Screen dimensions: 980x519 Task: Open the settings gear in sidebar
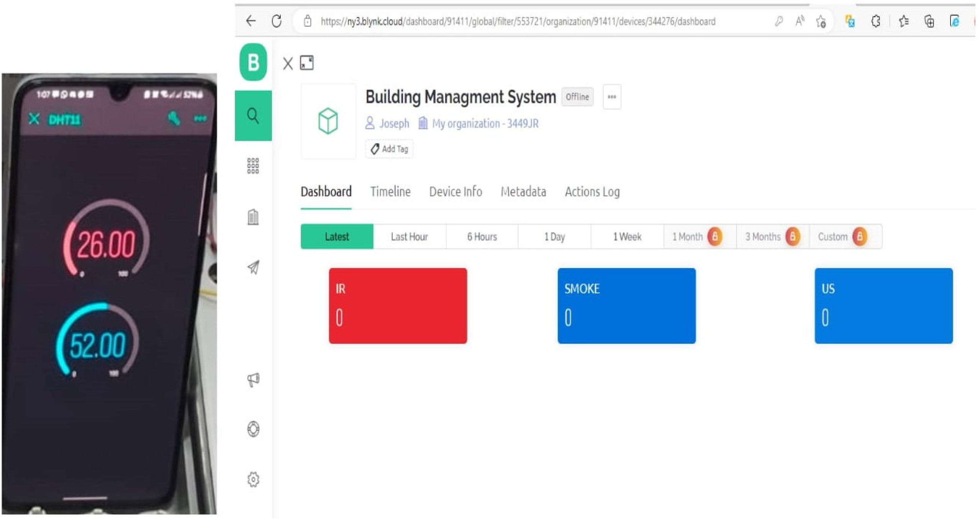(x=253, y=479)
